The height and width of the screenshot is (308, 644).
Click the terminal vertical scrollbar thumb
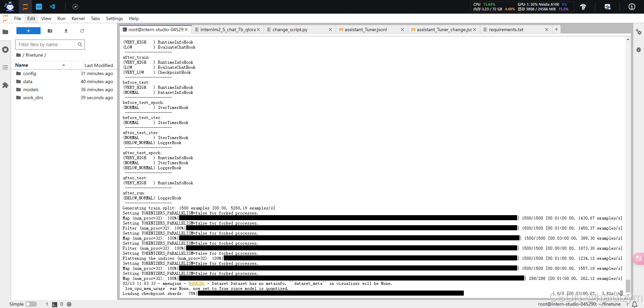click(x=628, y=286)
